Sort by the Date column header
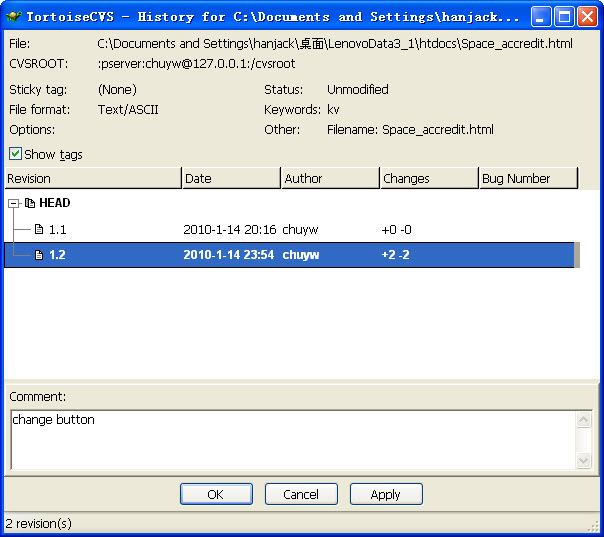The height and width of the screenshot is (537, 604). (231, 178)
